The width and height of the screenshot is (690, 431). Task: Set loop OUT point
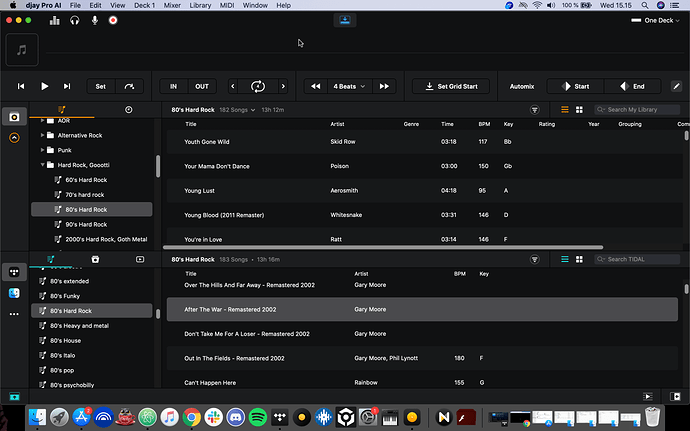[x=202, y=86]
